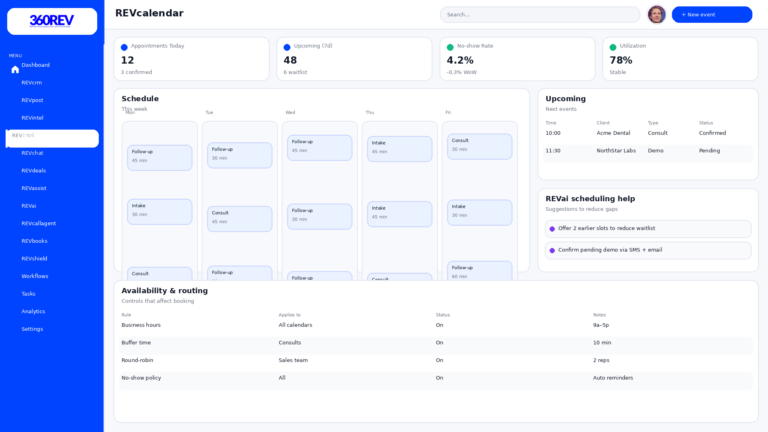Click the Buffer time rule row
Viewport: 768px width, 432px height.
point(436,342)
